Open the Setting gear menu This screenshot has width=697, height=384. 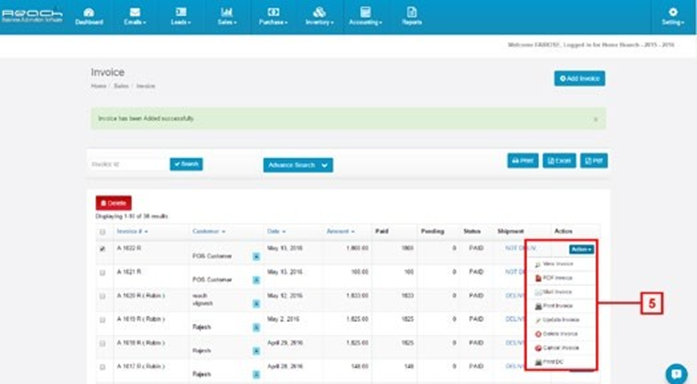tap(673, 16)
